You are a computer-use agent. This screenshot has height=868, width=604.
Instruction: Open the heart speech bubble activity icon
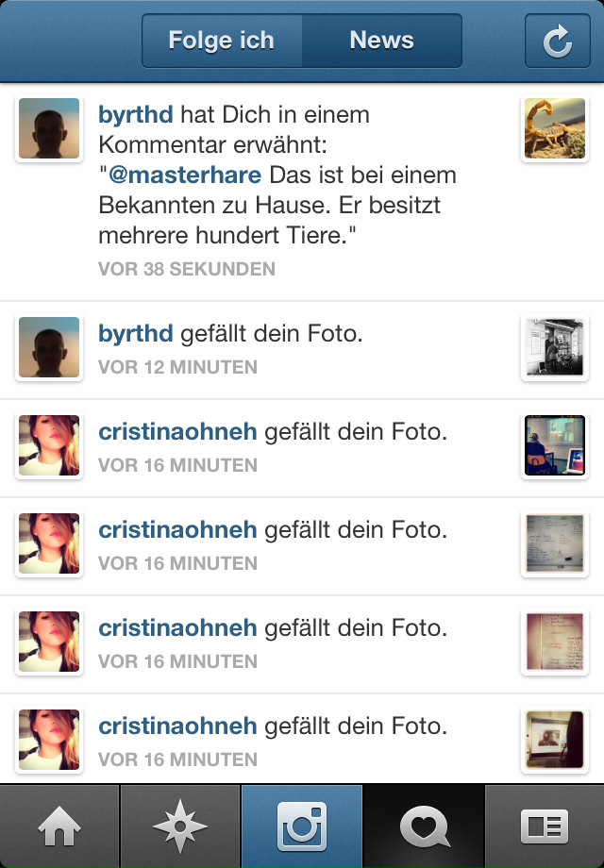tap(424, 826)
